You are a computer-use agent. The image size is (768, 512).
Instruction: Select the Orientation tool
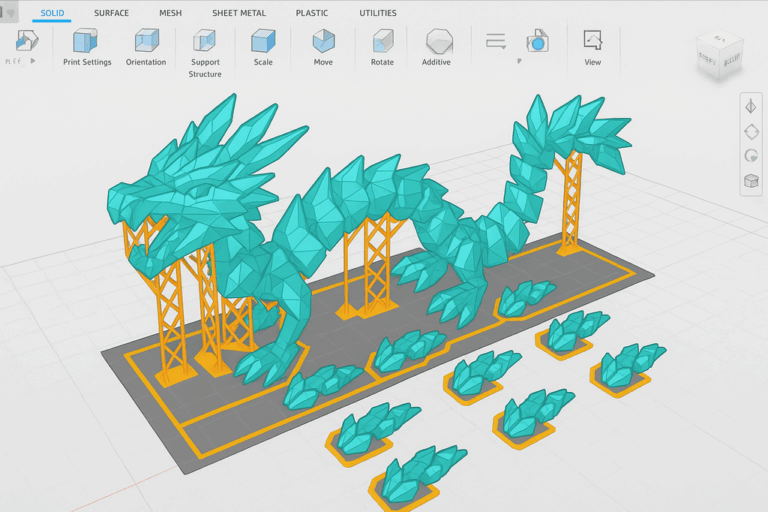coord(146,47)
